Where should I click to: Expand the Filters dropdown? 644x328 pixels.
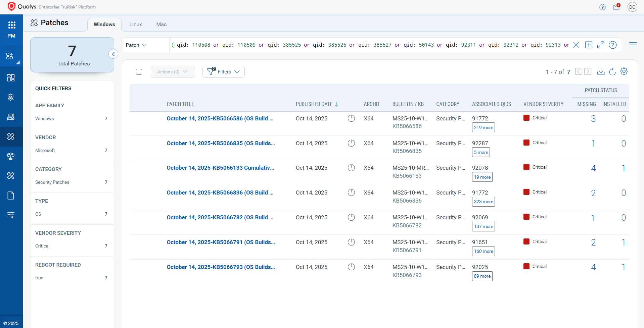[x=223, y=72]
